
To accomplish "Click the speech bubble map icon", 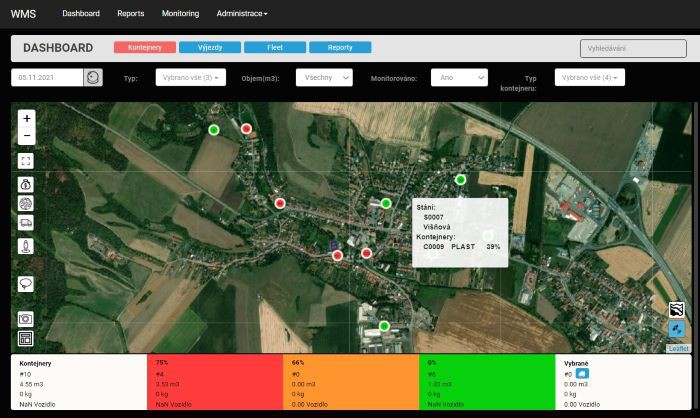I will [x=27, y=283].
